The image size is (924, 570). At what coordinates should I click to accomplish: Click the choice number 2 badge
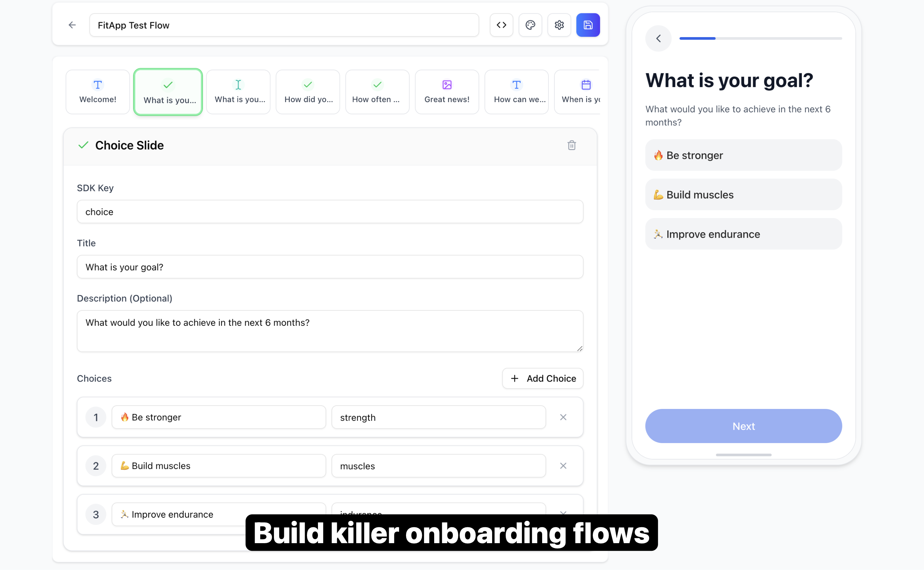pos(96,466)
